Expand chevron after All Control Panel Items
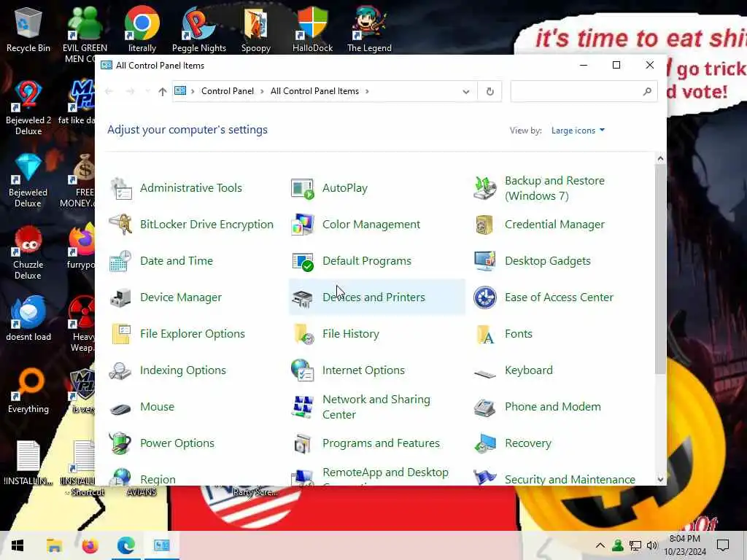Image resolution: width=747 pixels, height=560 pixels. (367, 91)
